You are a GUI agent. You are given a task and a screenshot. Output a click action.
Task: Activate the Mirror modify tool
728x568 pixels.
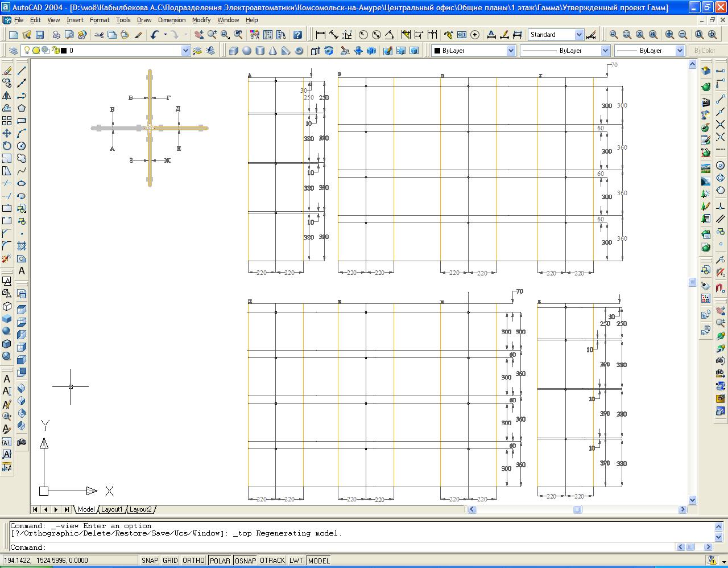7,96
